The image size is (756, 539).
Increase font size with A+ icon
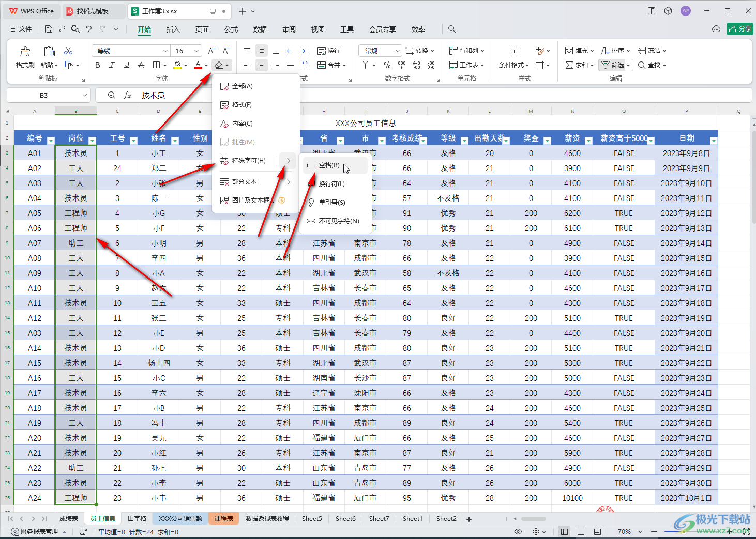[x=211, y=51]
